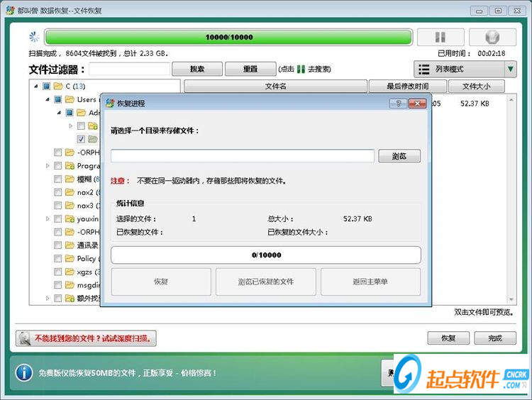532x400 pixels.
Task: Expand the Program folder node
Action: (48, 165)
